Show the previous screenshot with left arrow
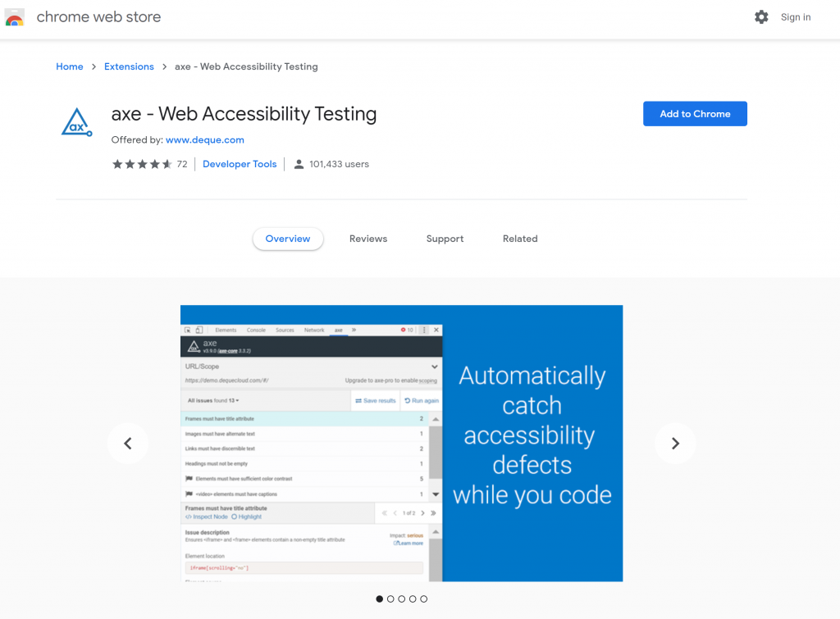 [x=127, y=444]
